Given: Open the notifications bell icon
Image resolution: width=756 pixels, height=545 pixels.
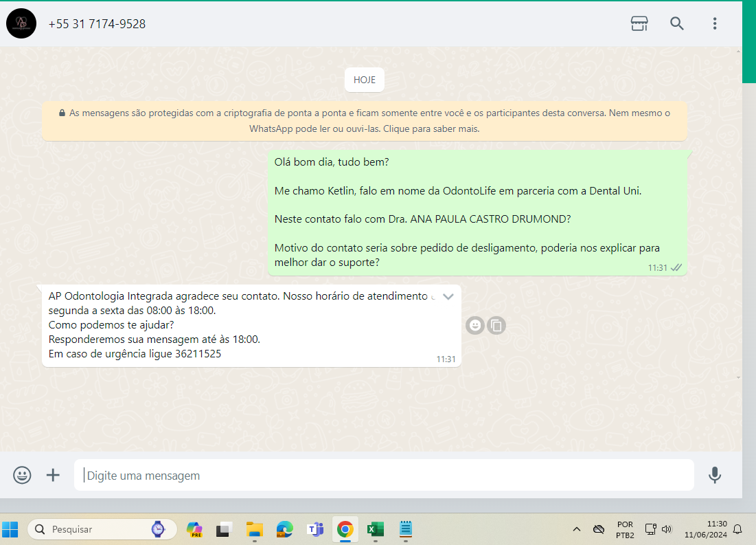Looking at the screenshot, I should 737,530.
